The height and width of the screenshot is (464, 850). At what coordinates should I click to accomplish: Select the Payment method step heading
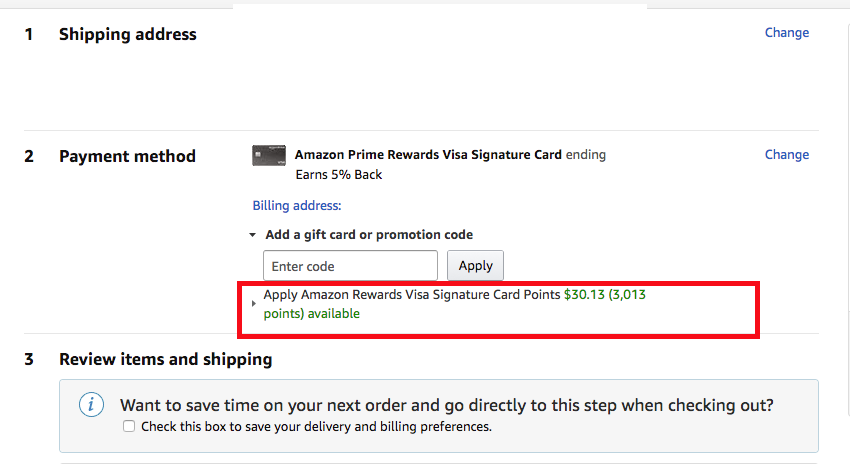tap(127, 156)
